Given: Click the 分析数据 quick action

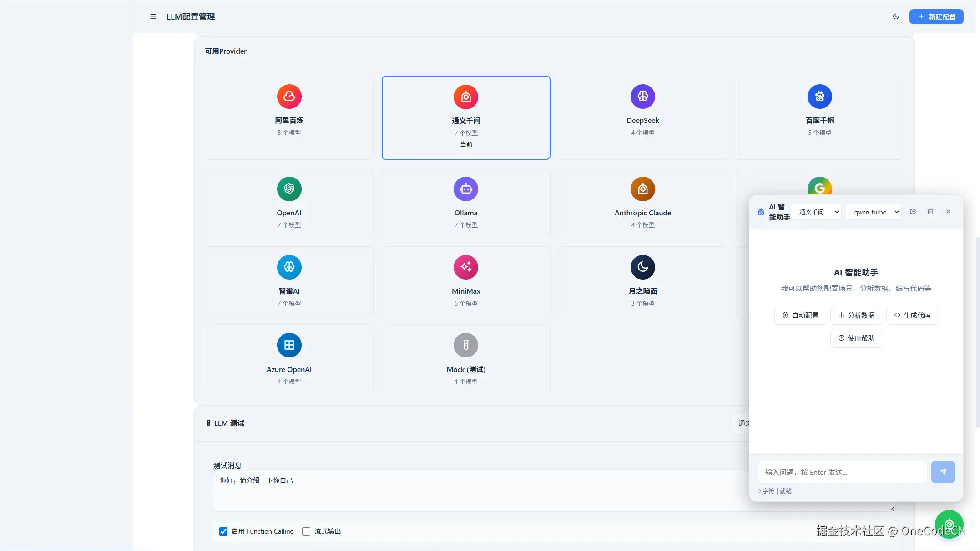Looking at the screenshot, I should [x=856, y=315].
